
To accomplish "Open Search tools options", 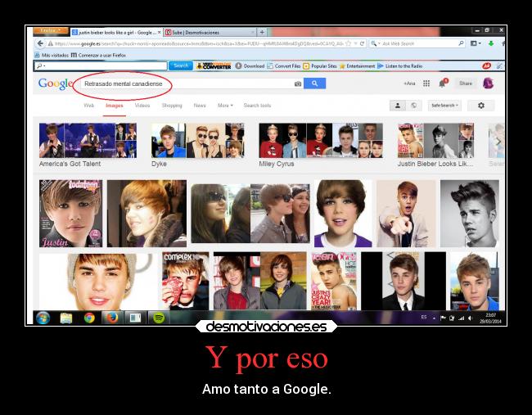I will click(257, 106).
